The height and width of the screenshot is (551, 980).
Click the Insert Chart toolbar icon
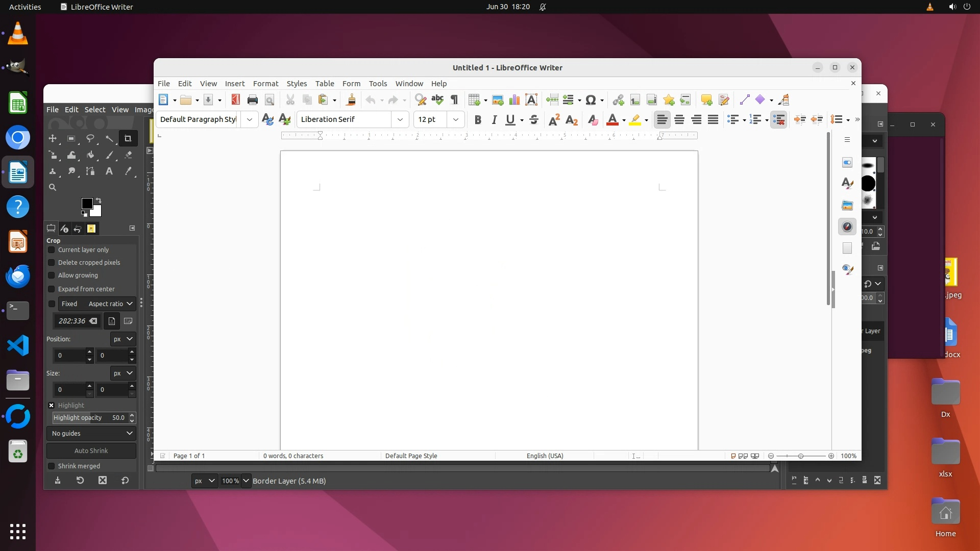(514, 100)
